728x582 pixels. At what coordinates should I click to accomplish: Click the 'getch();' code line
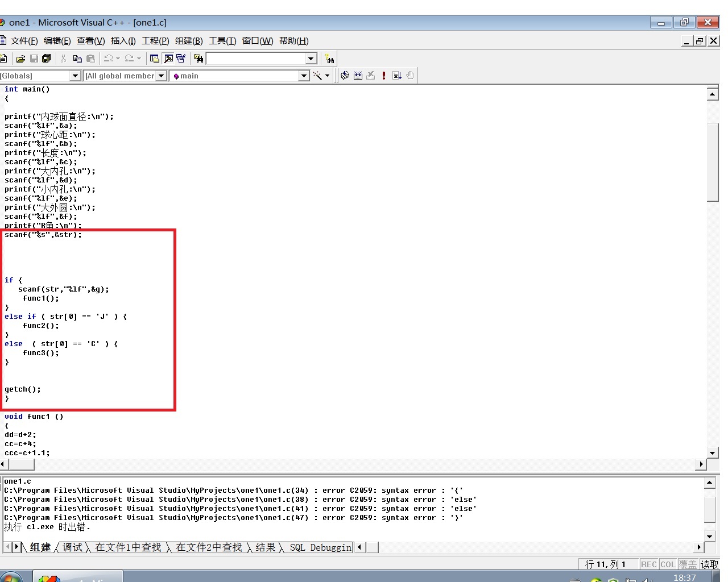[23, 389]
